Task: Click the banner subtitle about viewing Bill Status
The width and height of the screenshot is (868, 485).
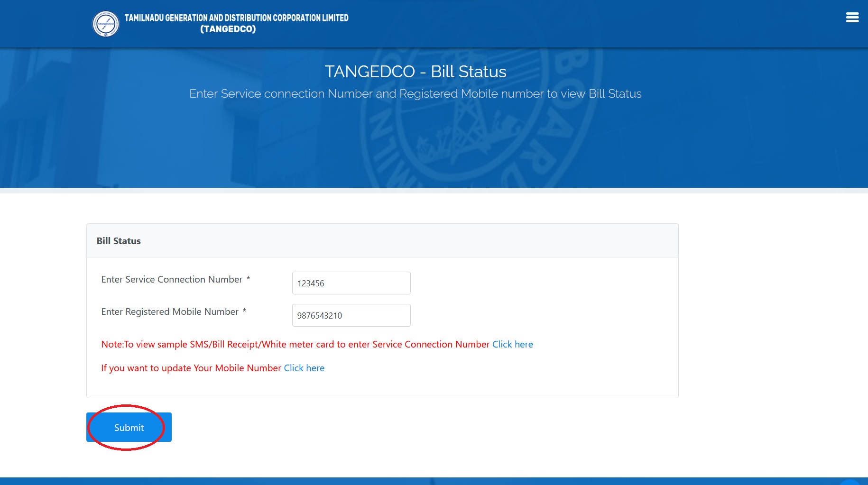Action: 415,94
